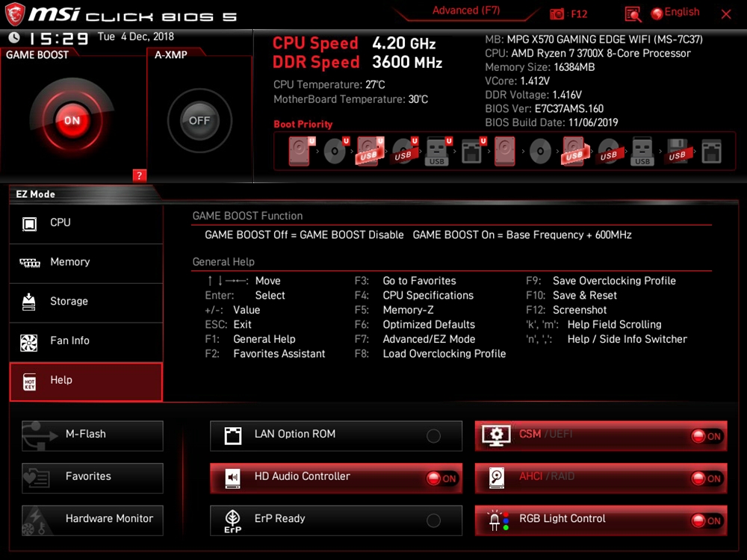Click the 'Load Overclocking Profile' help entry
Viewport: 747px width, 560px height.
[444, 354]
